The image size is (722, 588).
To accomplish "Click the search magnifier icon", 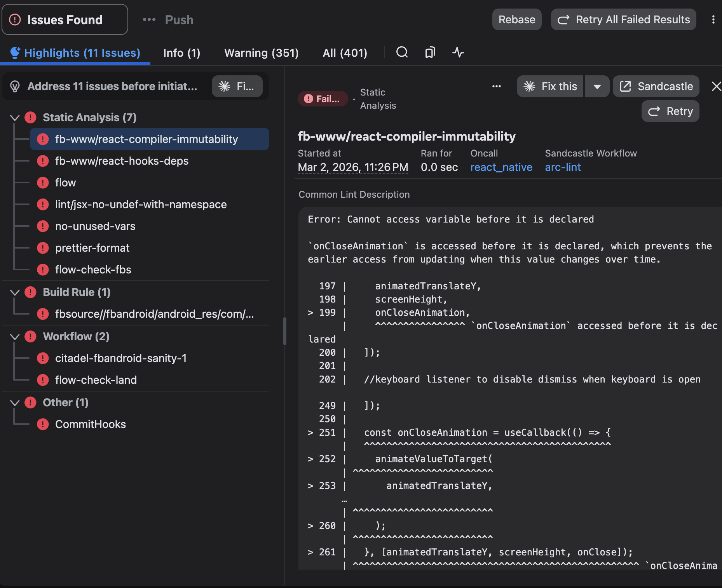I will [x=402, y=52].
